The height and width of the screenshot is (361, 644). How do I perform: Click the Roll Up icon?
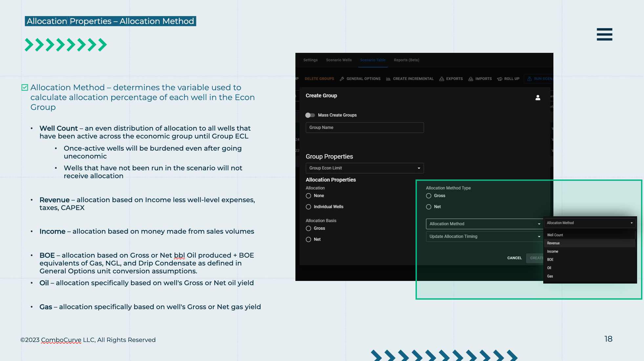tap(500, 79)
